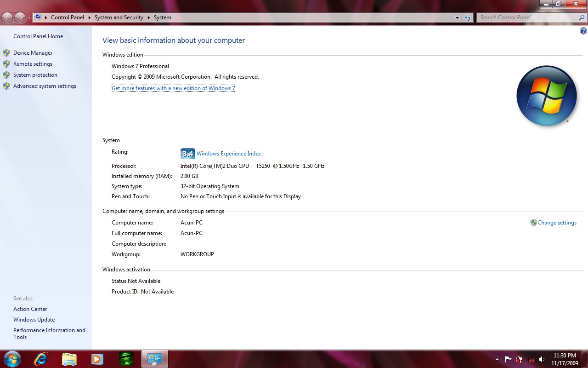This screenshot has width=588, height=368.
Task: Open Windows Update link
Action: tap(34, 320)
